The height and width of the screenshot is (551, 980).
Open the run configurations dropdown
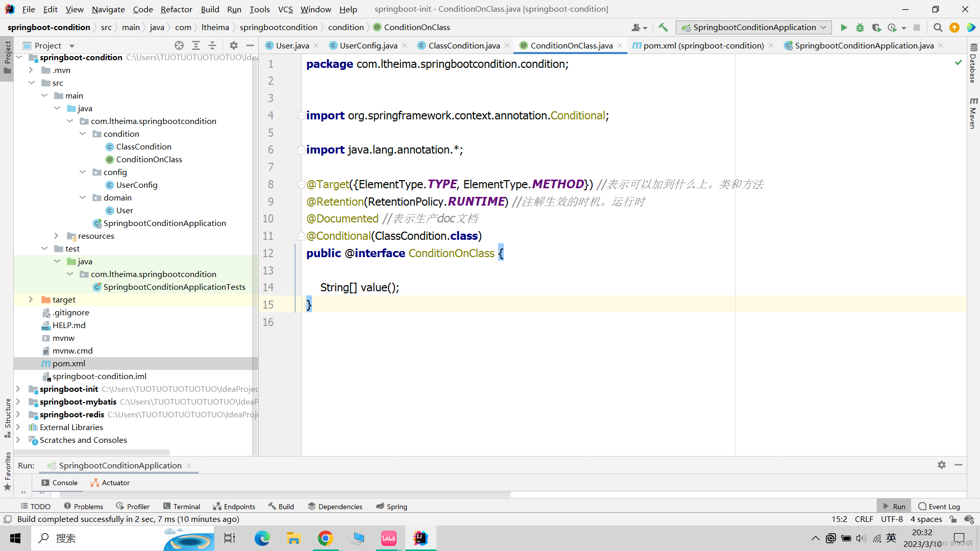(824, 27)
